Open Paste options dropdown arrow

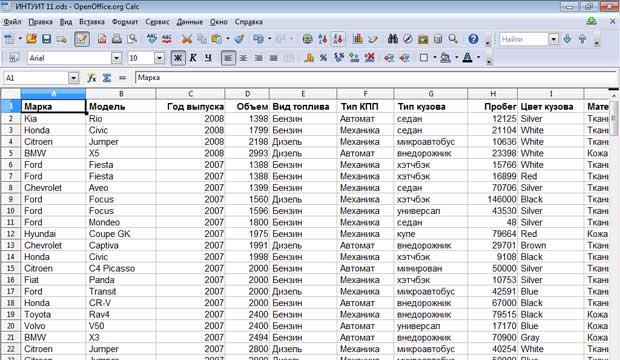[228, 39]
